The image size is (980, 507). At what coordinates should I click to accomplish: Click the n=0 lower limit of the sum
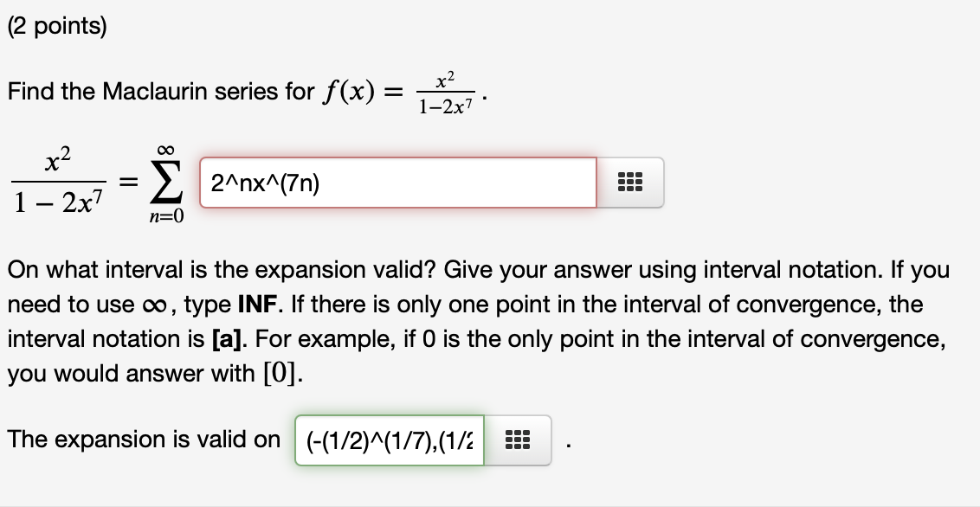tap(167, 215)
